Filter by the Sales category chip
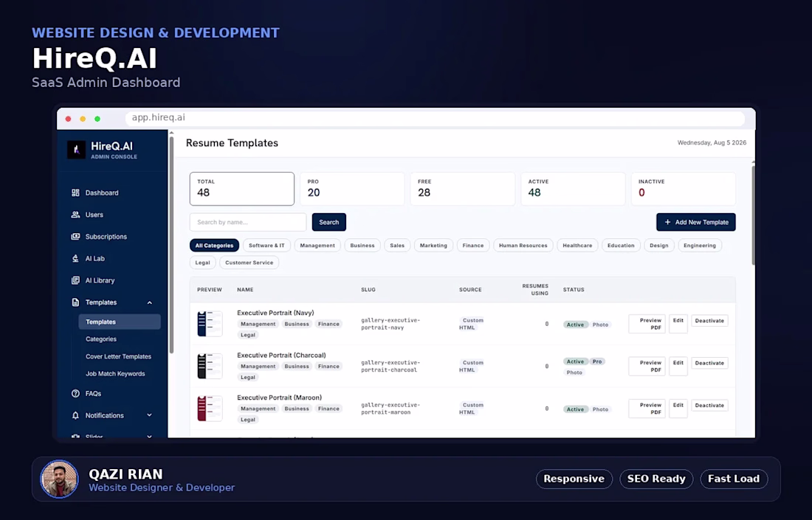812x520 pixels. (x=397, y=246)
